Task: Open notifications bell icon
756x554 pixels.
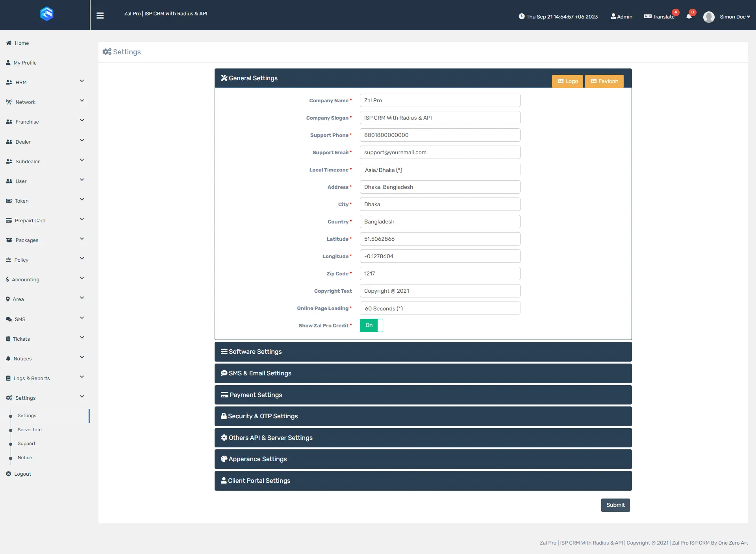Action: point(689,17)
